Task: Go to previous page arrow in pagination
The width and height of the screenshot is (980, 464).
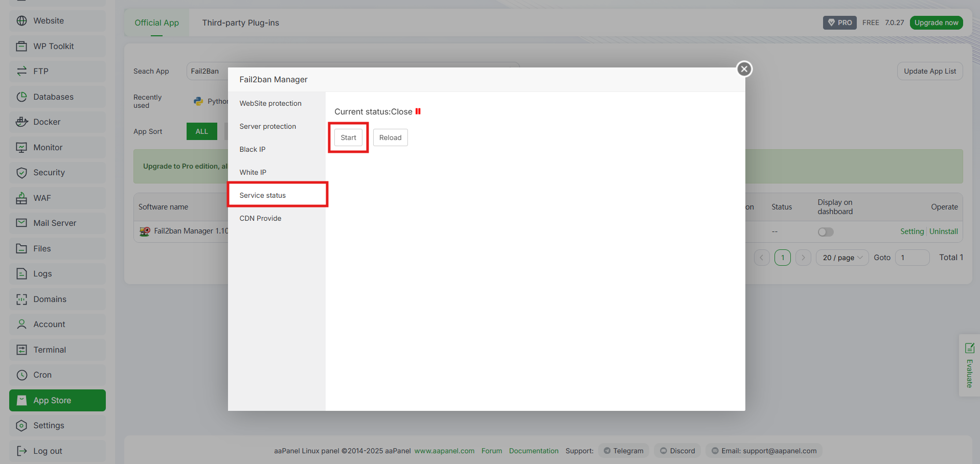Action: coord(762,258)
